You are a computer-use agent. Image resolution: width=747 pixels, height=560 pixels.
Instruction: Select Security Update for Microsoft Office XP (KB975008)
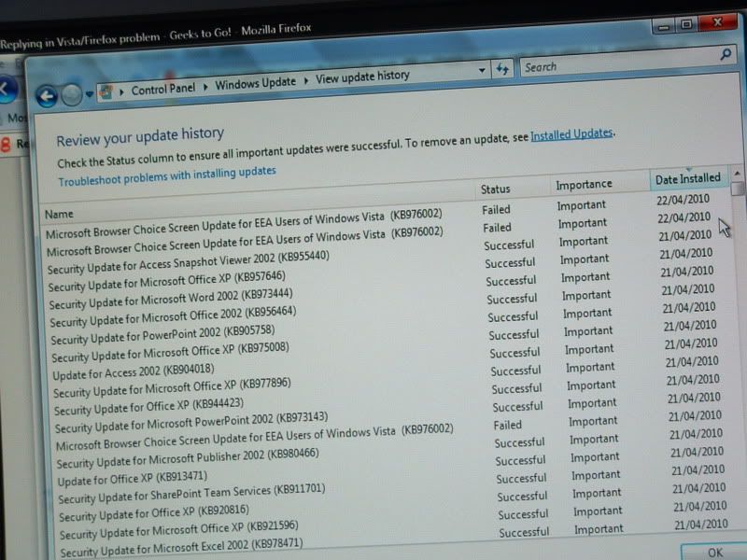coord(171,353)
